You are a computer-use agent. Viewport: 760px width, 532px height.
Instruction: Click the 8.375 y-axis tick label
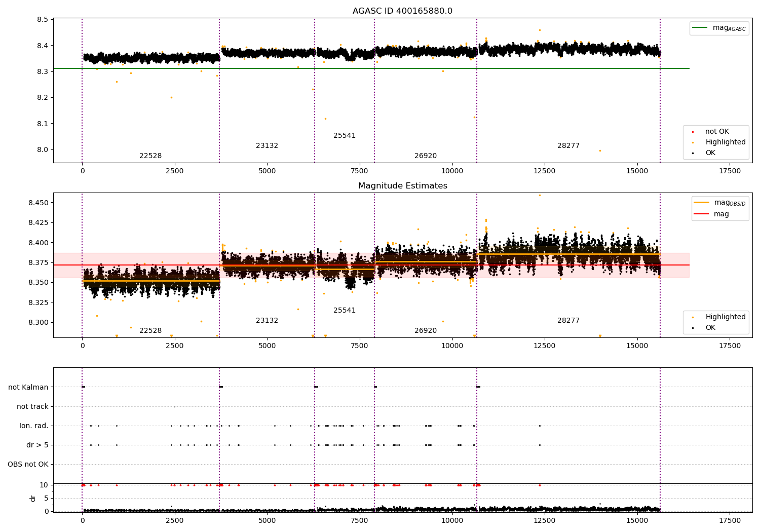(39, 262)
